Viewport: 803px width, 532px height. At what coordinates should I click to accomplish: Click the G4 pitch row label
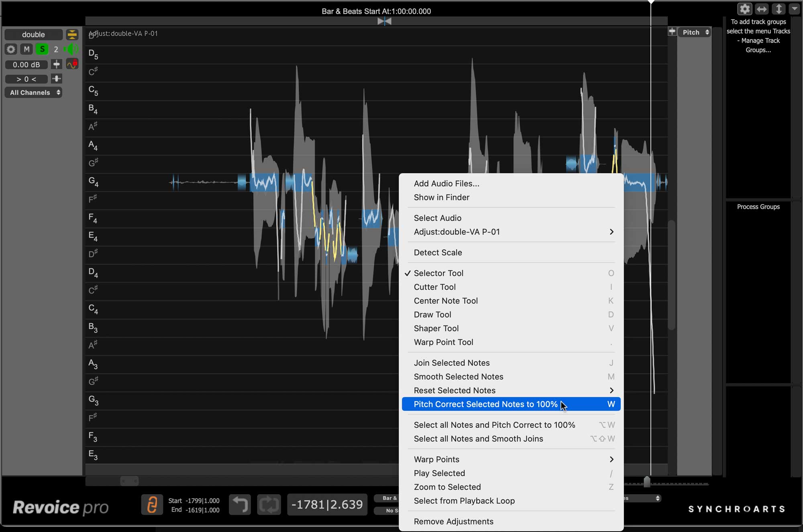[93, 181]
